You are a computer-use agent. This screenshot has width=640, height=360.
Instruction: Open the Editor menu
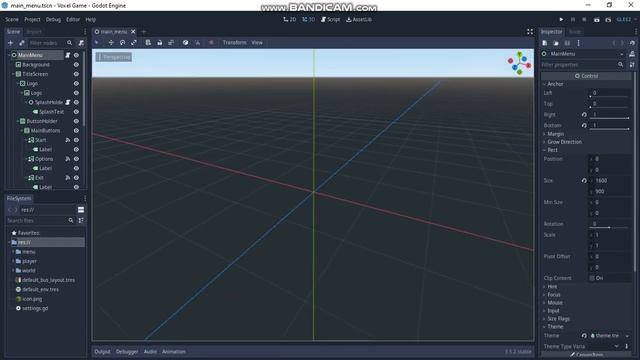tap(73, 19)
